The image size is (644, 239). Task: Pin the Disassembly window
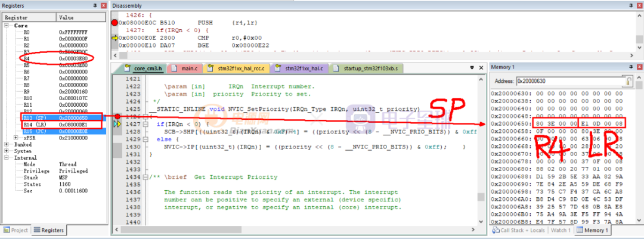630,5
